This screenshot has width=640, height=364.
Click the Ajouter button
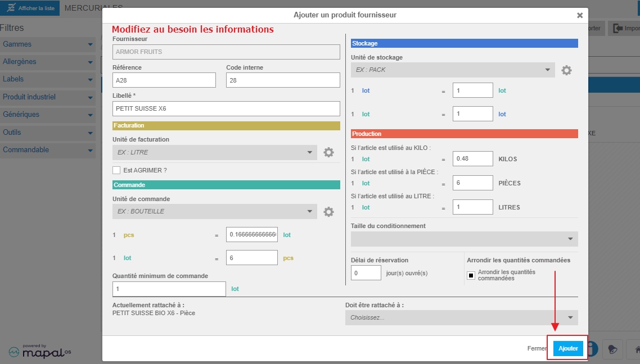click(568, 348)
